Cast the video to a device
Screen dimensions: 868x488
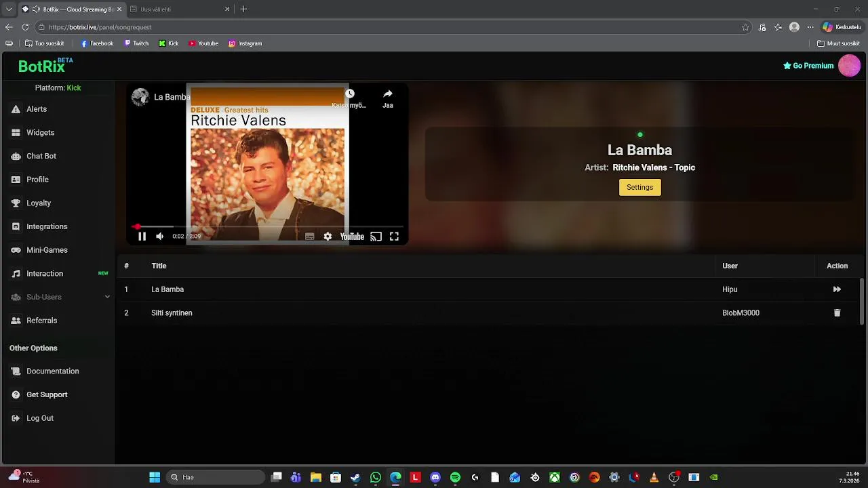(376, 237)
